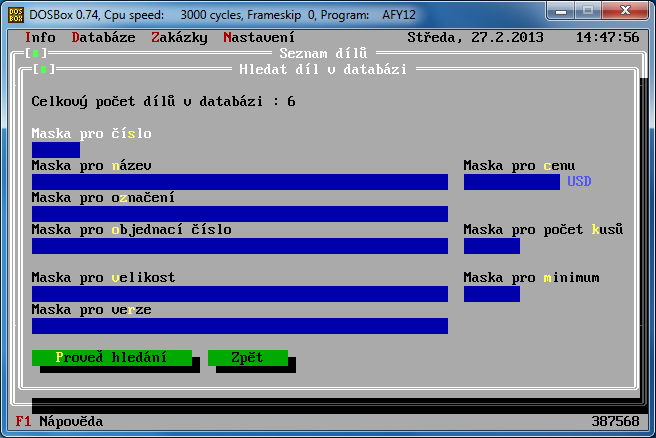
Task: Click the Maska pro velikost field
Action: [239, 294]
